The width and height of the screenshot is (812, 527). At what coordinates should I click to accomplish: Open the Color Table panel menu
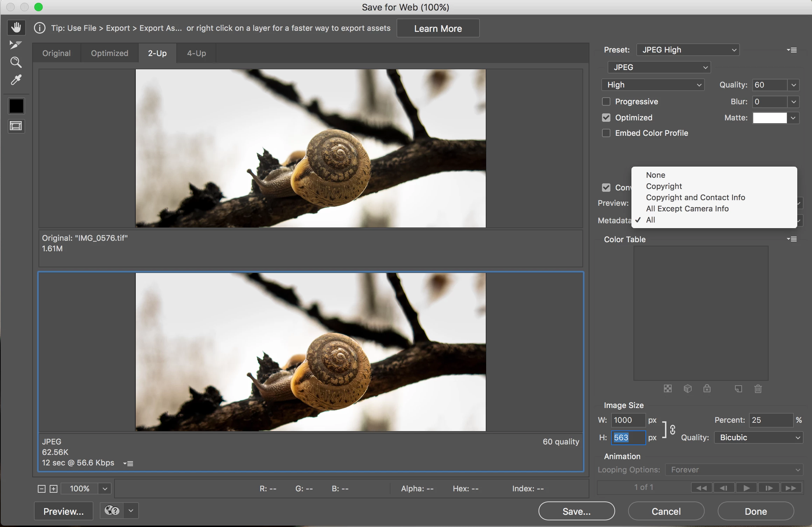pyautogui.click(x=792, y=239)
